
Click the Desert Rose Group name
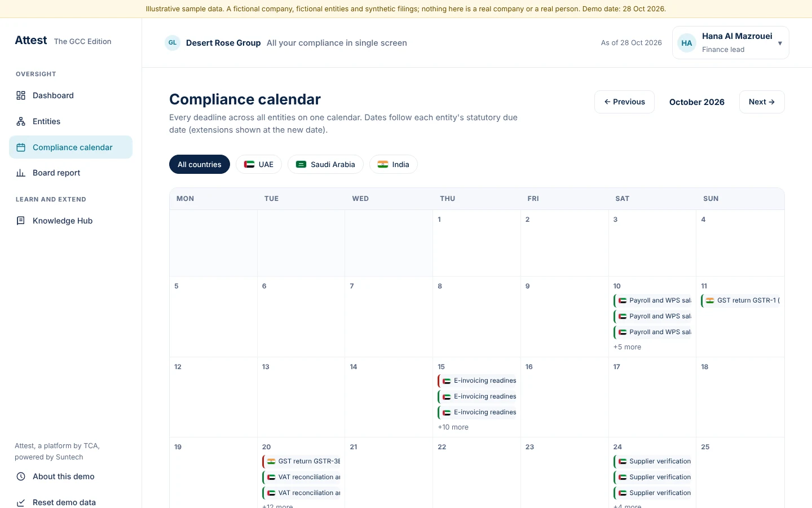tap(223, 43)
